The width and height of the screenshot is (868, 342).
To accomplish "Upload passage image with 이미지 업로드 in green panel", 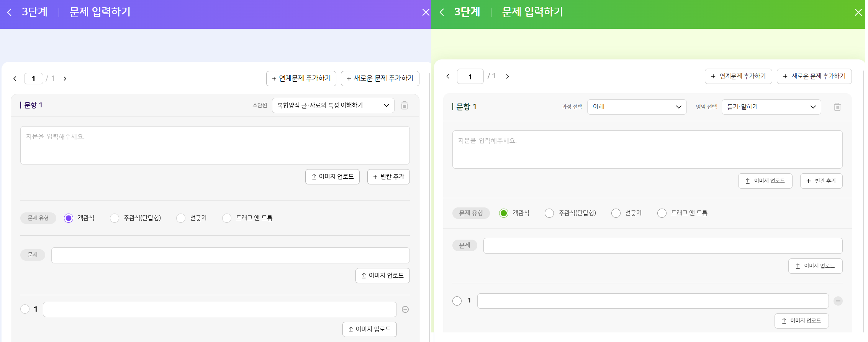I will [765, 181].
